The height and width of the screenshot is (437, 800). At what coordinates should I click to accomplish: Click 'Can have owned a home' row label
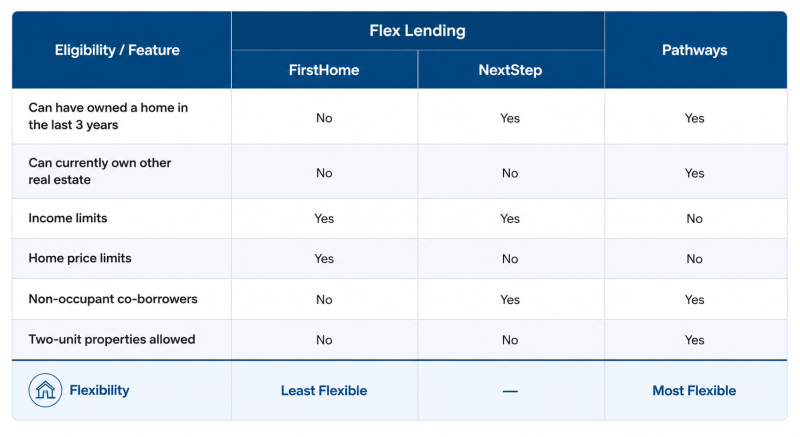(108, 116)
